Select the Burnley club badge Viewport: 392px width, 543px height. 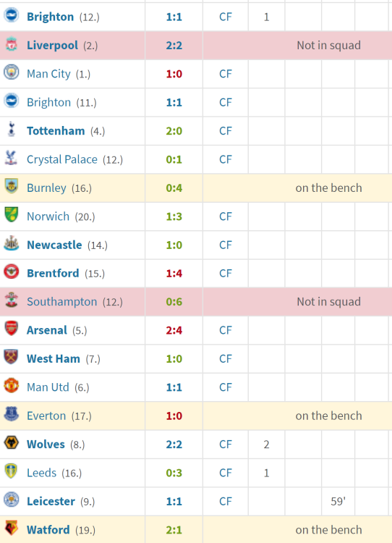pos(11,186)
